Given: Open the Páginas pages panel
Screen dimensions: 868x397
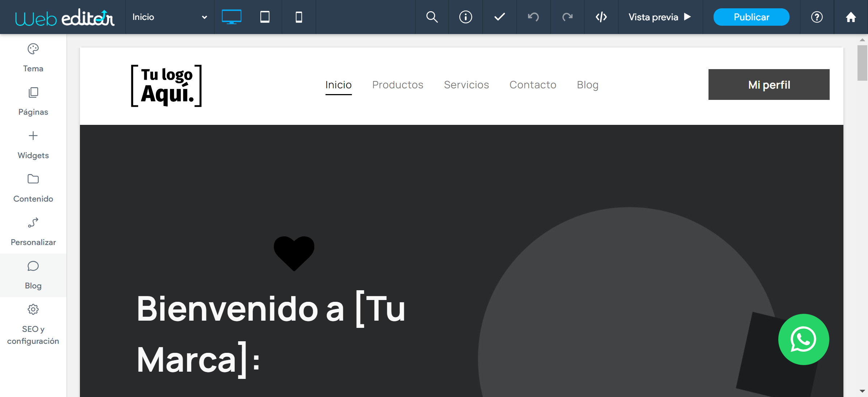Looking at the screenshot, I should pos(33,101).
